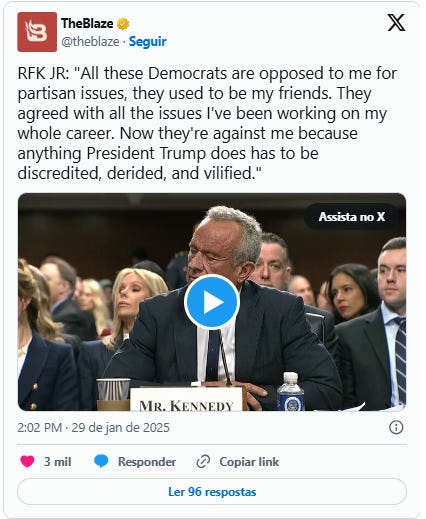This screenshot has height=519, width=426.
Task: Play the RFK Jr video
Action: click(212, 302)
